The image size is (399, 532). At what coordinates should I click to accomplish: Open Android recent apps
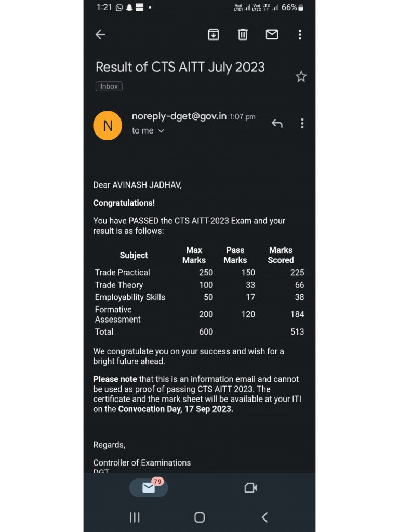tap(135, 517)
